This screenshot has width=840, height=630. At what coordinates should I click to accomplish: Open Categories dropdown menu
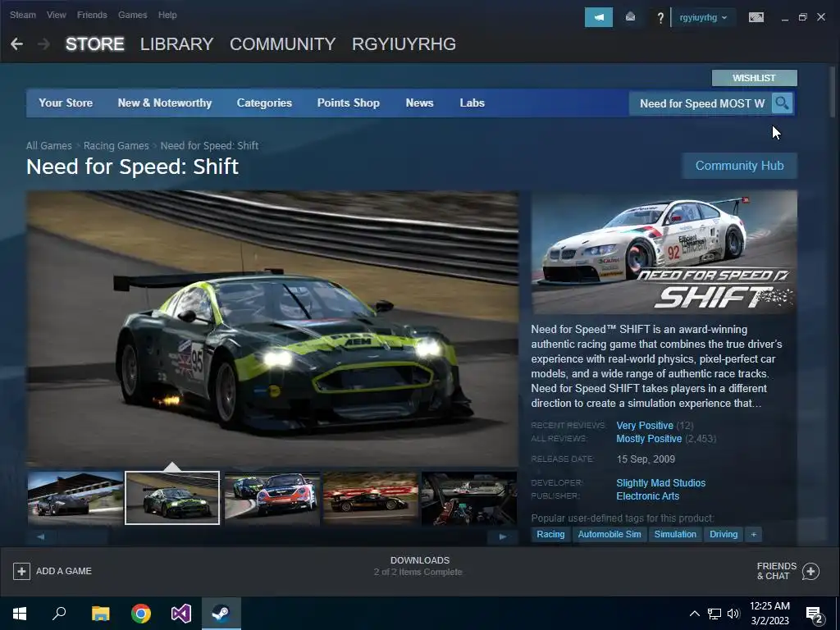click(264, 103)
